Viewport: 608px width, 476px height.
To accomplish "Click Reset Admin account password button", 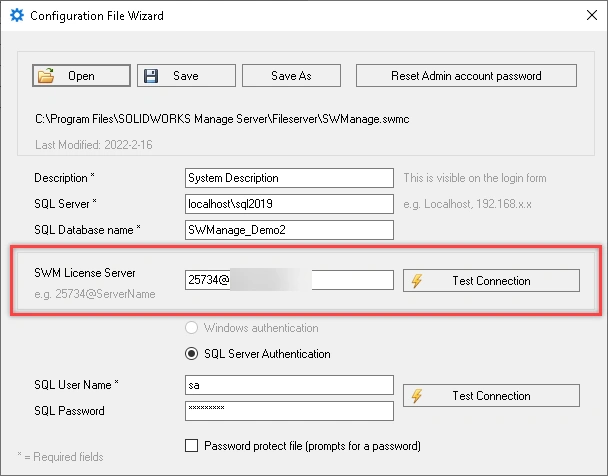I will coord(466,76).
